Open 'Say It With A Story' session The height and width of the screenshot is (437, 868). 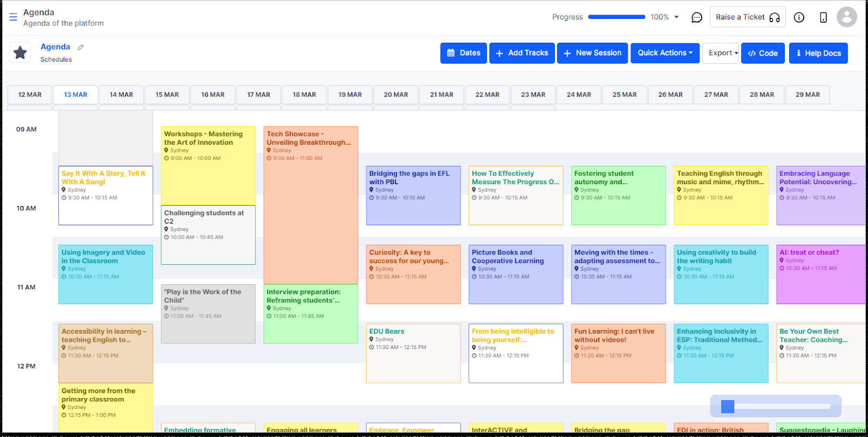(x=106, y=196)
